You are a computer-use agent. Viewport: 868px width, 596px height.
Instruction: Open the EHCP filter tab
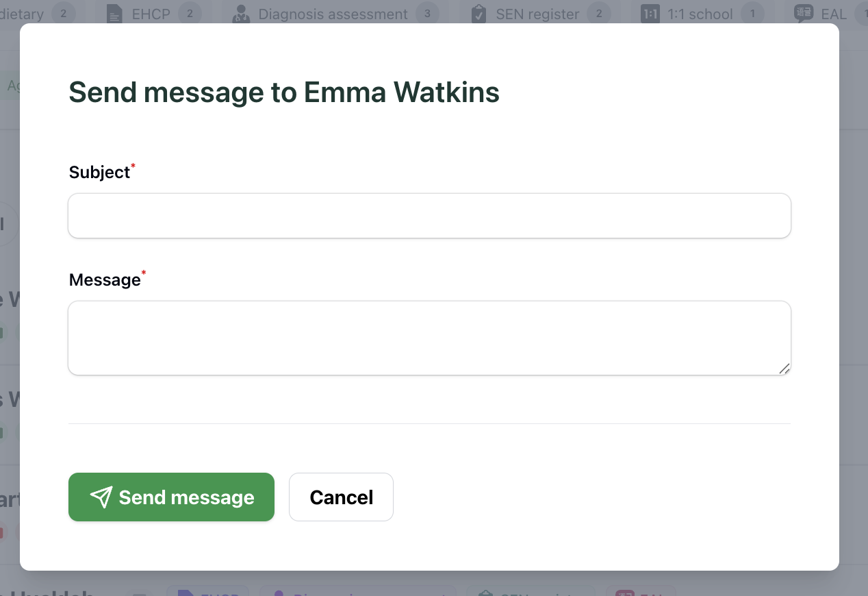(155, 14)
